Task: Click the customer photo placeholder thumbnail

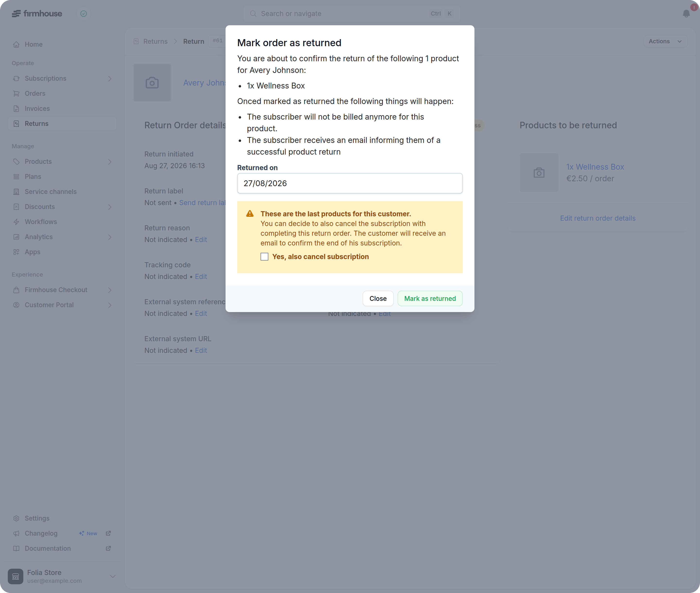Action: (152, 83)
